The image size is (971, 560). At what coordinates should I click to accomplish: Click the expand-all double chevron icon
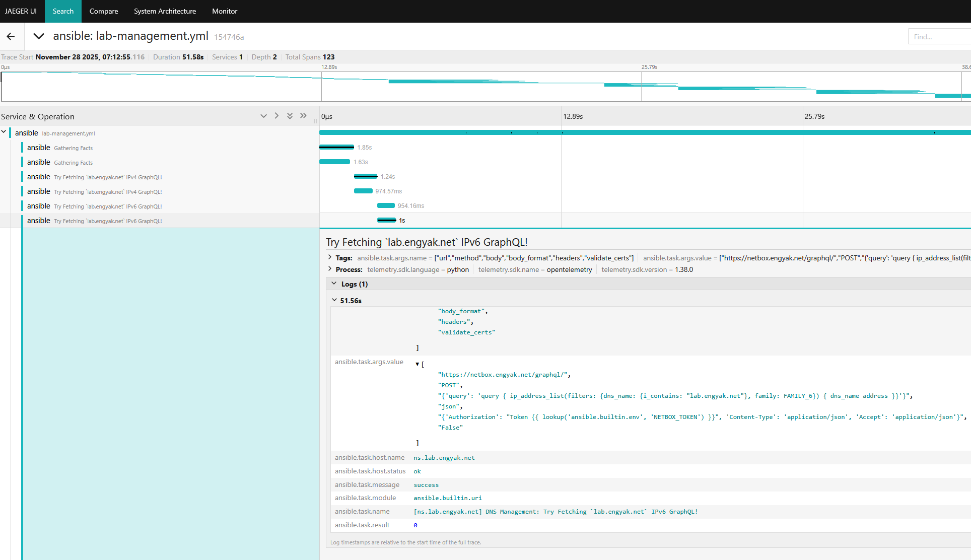[303, 116]
